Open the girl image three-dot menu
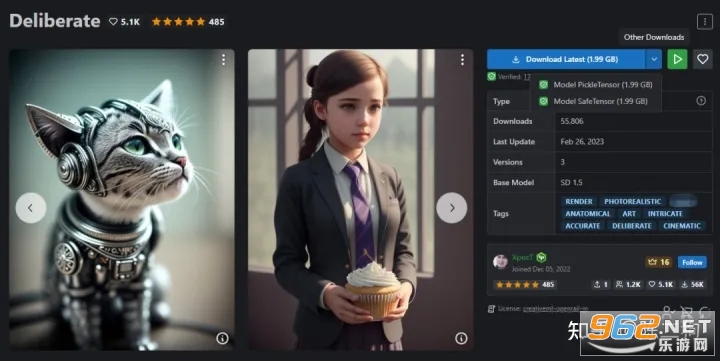The width and height of the screenshot is (720, 361). [x=462, y=59]
